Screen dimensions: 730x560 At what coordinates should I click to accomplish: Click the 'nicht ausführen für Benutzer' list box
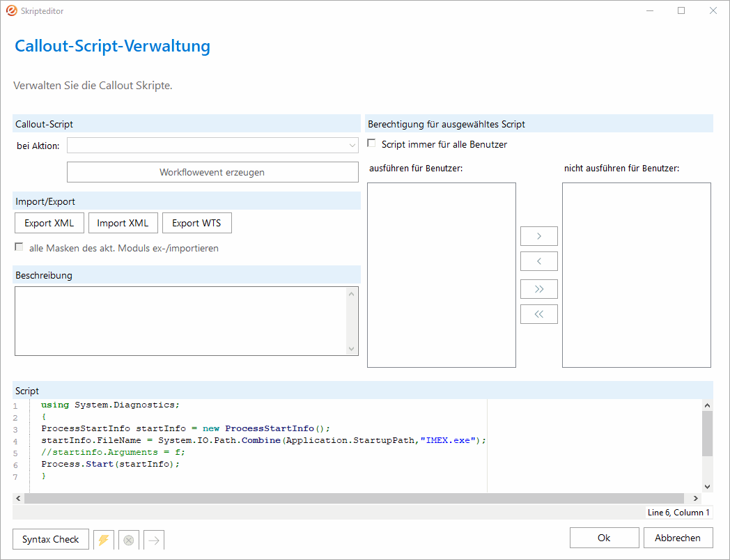click(x=637, y=275)
